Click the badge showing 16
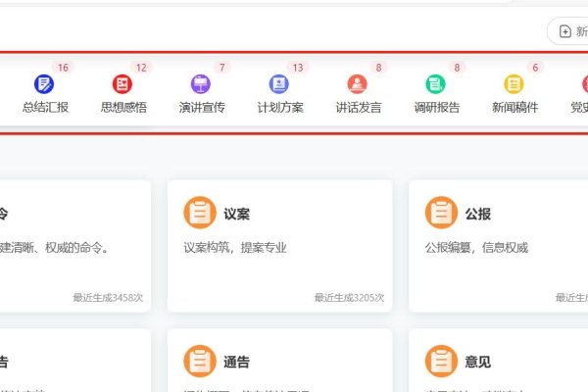 [63, 68]
